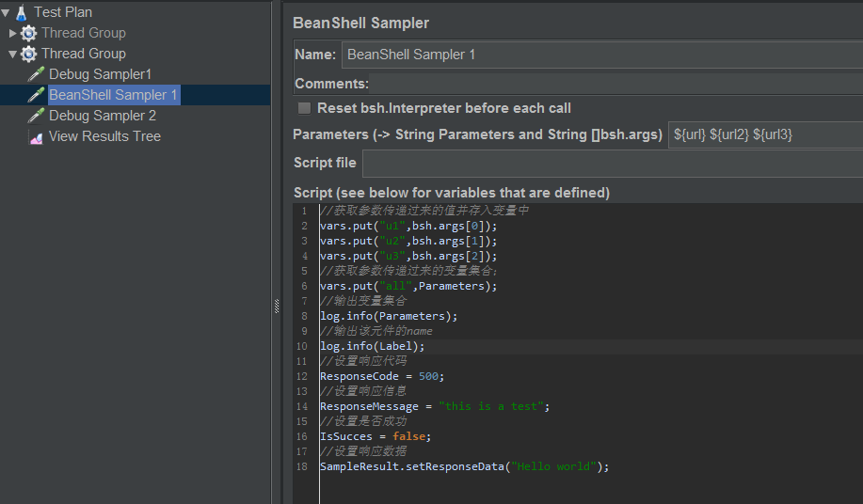The height and width of the screenshot is (504, 863).
Task: Select BeanShell Sampler 1 tree item
Action: [x=113, y=95]
